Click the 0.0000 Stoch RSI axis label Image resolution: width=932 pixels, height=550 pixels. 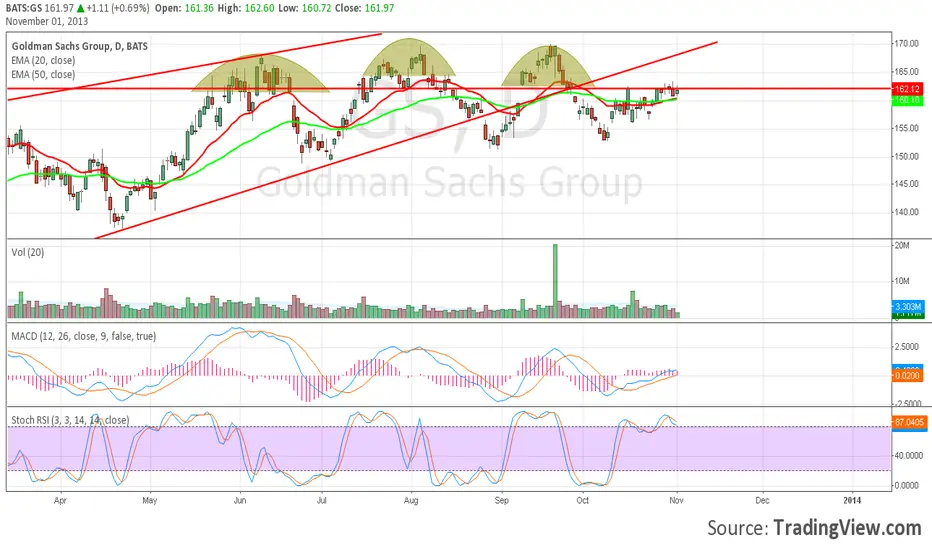907,485
